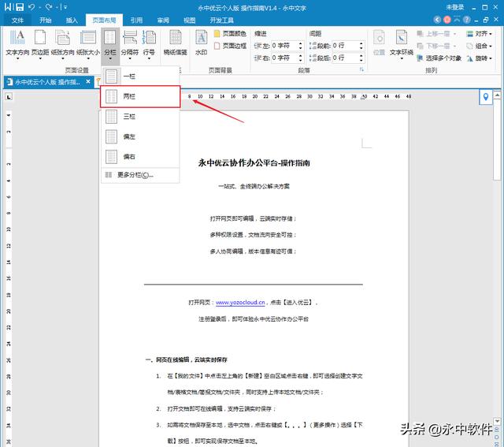Open the 文字环绕 text wrap tool
The width and height of the screenshot is (504, 447).
pyautogui.click(x=401, y=45)
